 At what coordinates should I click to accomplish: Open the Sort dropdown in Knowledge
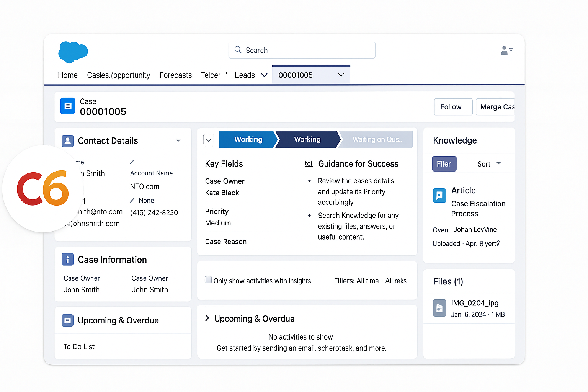point(489,164)
